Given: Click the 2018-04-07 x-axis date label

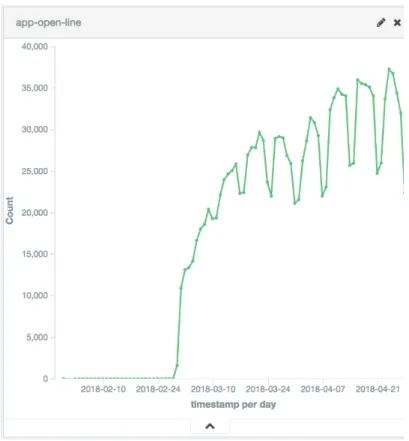Looking at the screenshot, I should (x=323, y=389).
